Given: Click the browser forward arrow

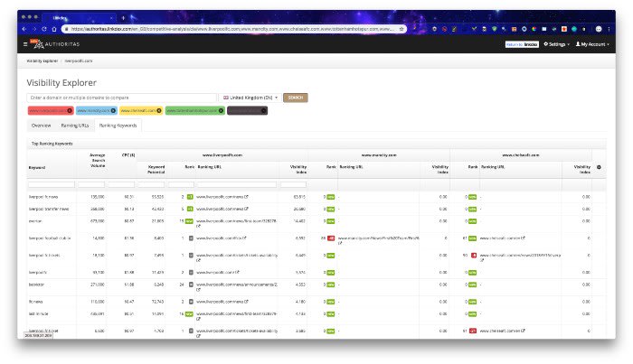Looking at the screenshot, I should point(34,29).
